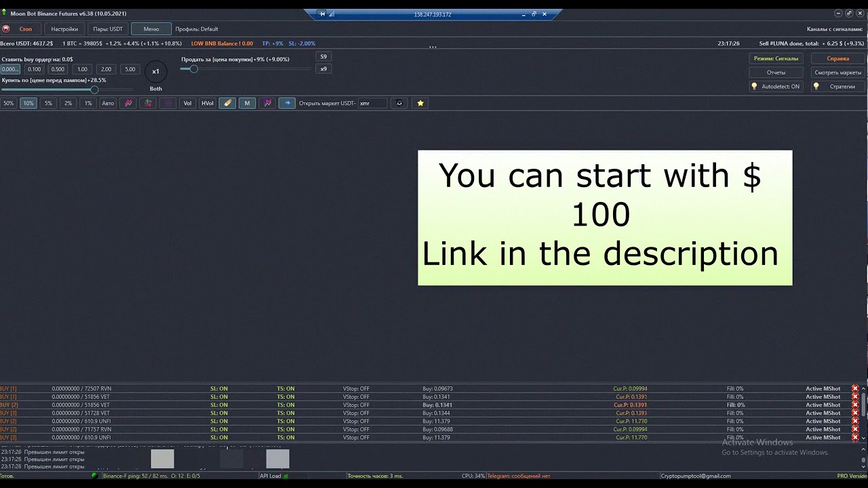Select the 50% price step button
The height and width of the screenshot is (488, 868).
pos(8,103)
